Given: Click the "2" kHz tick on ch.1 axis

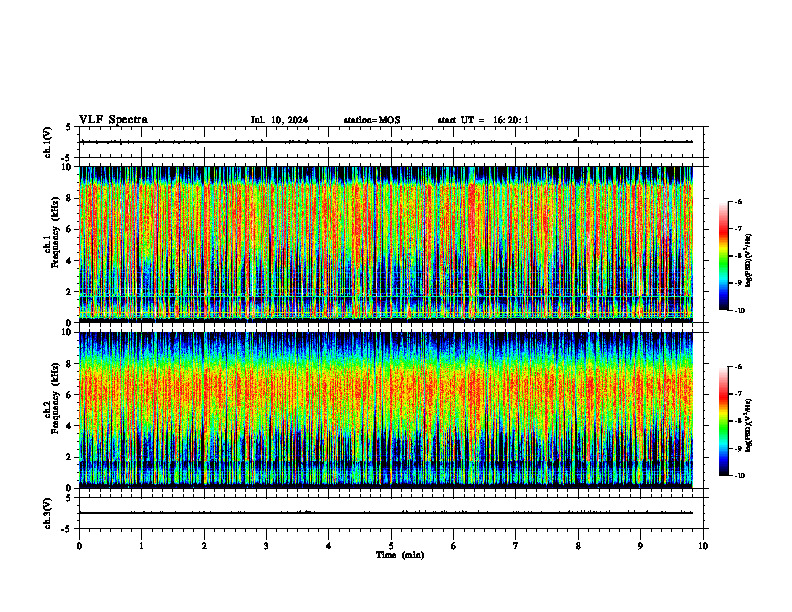Looking at the screenshot, I should click(70, 291).
